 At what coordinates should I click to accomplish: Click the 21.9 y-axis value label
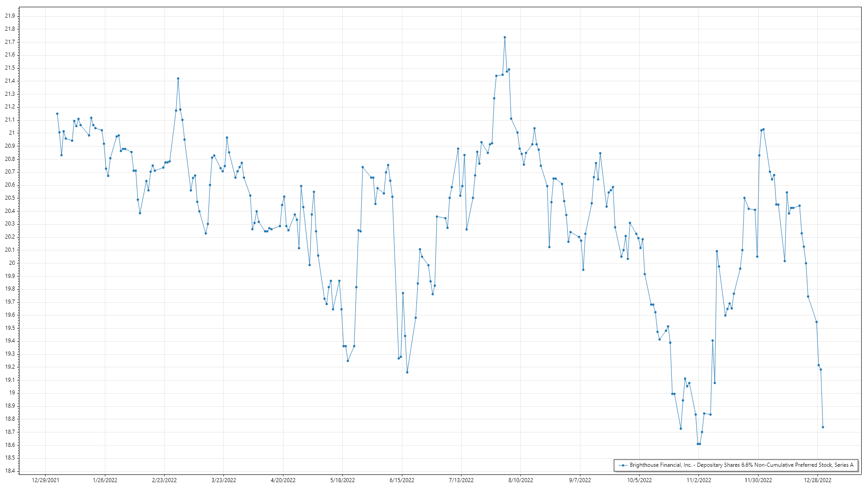[x=10, y=16]
